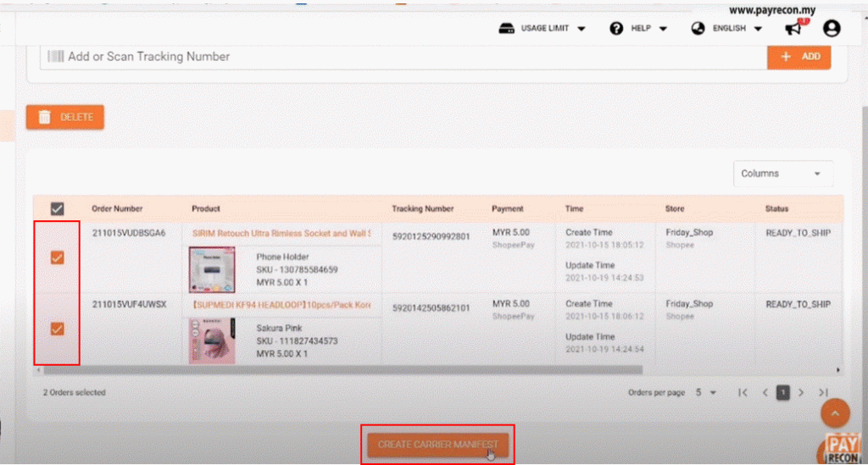Image resolution: width=868 pixels, height=465 pixels.
Task: Open the Columns dropdown
Action: [782, 174]
